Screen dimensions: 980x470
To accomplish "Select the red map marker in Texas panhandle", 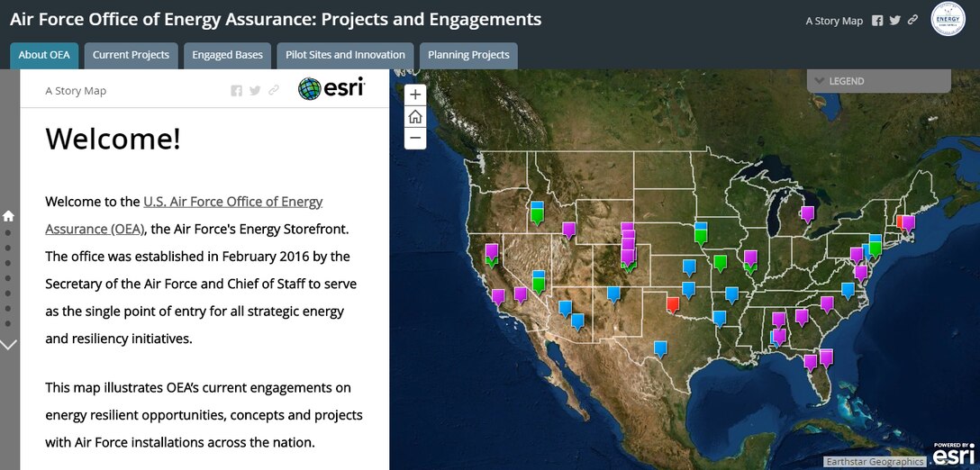I will (x=673, y=303).
